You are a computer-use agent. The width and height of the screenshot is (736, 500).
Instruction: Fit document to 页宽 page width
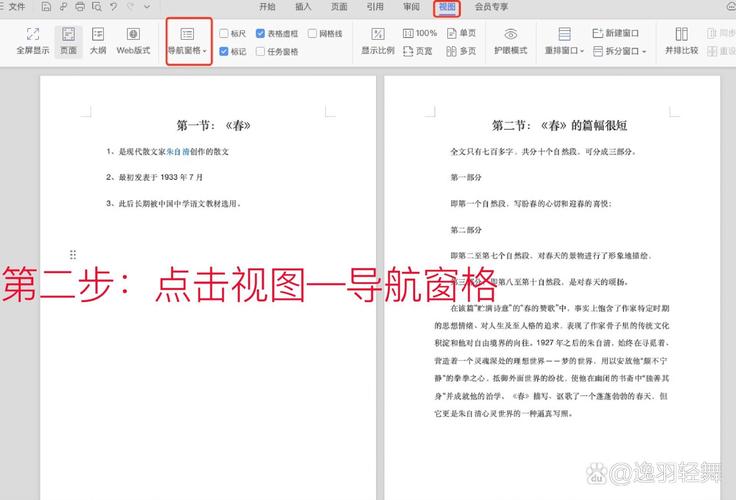coord(418,51)
